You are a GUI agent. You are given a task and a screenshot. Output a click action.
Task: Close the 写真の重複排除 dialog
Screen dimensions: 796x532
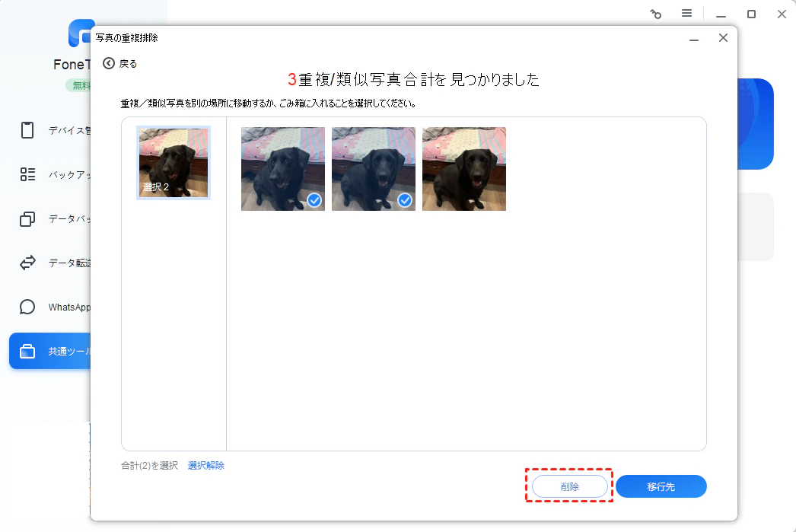point(724,38)
